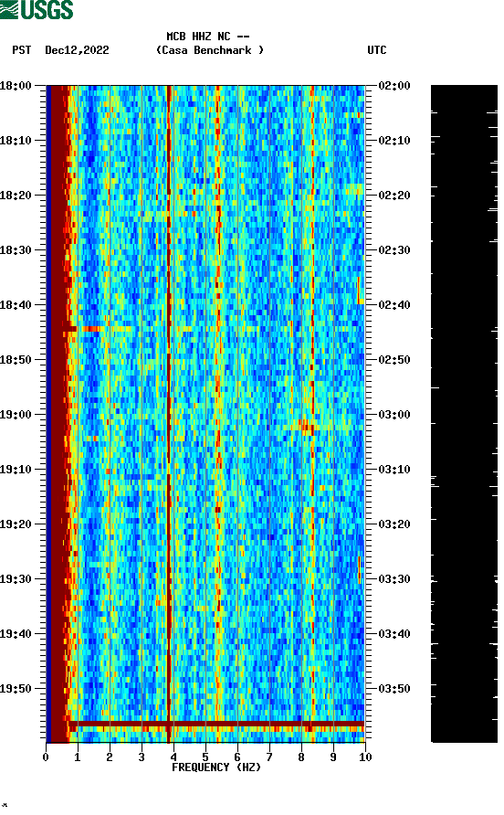Click the USGS logo

pyautogui.click(x=37, y=9)
